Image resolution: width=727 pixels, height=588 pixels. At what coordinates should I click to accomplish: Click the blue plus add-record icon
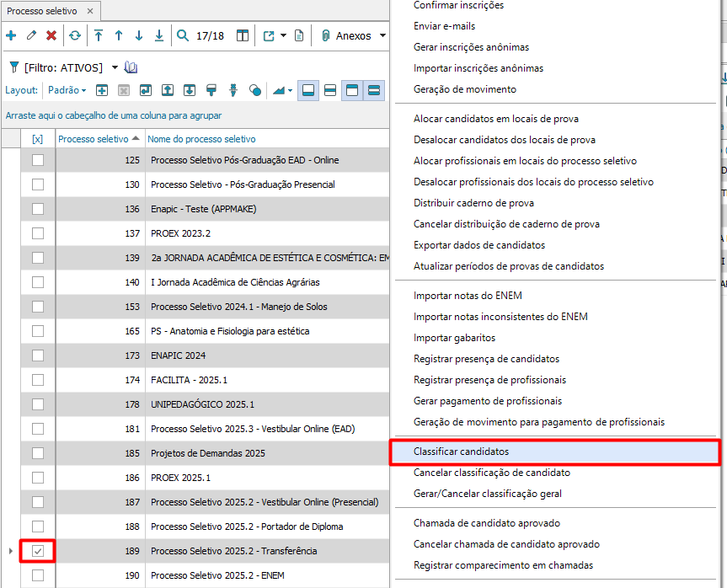pos(11,35)
